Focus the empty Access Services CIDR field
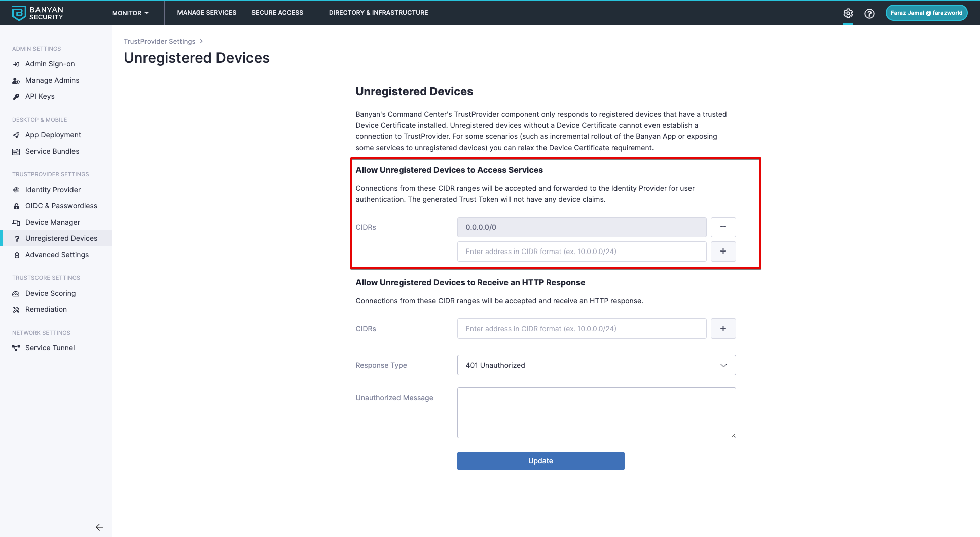 [x=582, y=252]
